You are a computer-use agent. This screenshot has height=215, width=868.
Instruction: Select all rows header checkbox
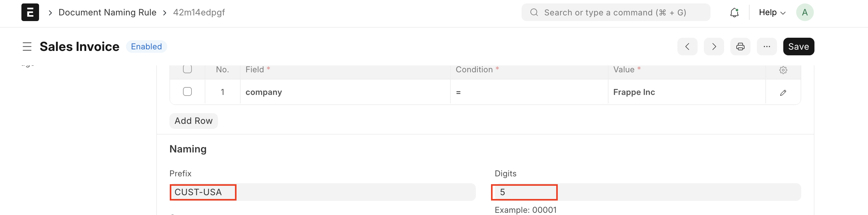click(x=187, y=69)
